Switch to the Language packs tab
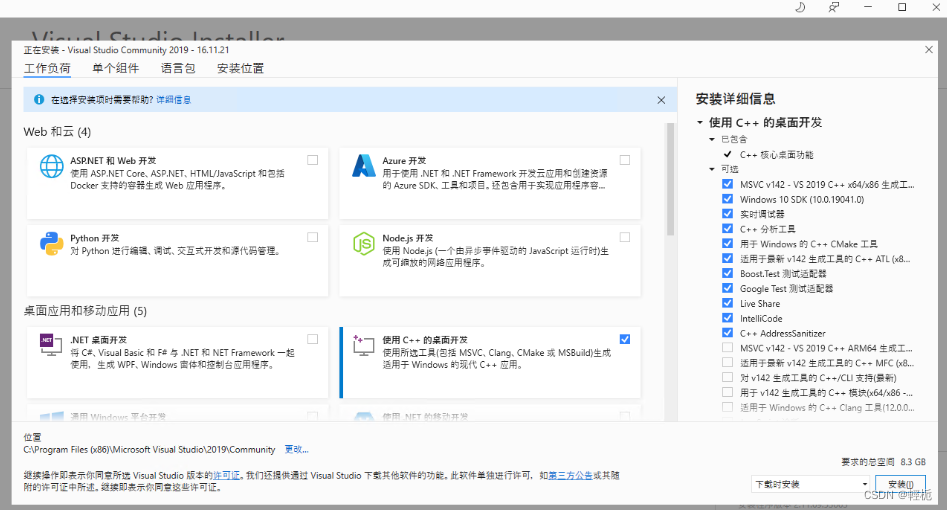947x510 pixels. 178,68
